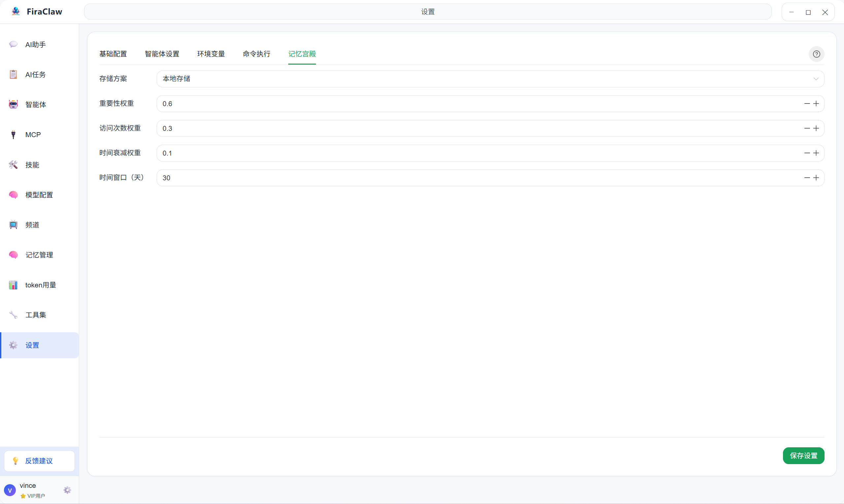Image resolution: width=844 pixels, height=504 pixels.
Task: Click the 时间窗口（天） label
Action: pyautogui.click(x=122, y=178)
